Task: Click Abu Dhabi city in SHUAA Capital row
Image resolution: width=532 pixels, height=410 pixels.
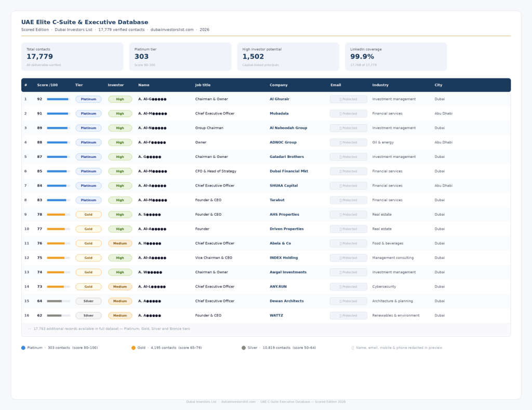Action: [444, 186]
